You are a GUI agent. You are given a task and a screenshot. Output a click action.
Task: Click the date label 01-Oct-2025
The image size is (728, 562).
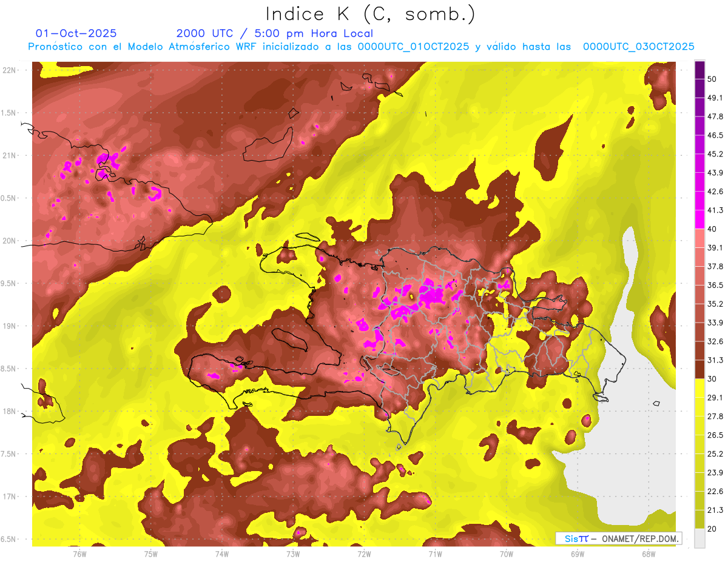[x=76, y=33]
